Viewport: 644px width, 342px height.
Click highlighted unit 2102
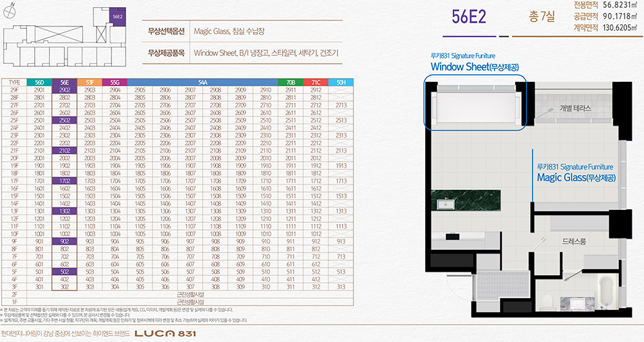[64, 151]
